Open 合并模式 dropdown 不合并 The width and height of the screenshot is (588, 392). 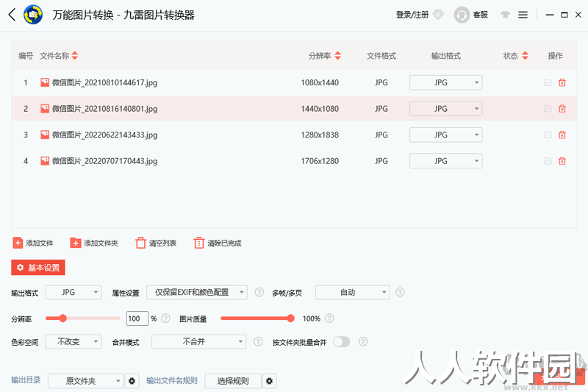coord(198,342)
